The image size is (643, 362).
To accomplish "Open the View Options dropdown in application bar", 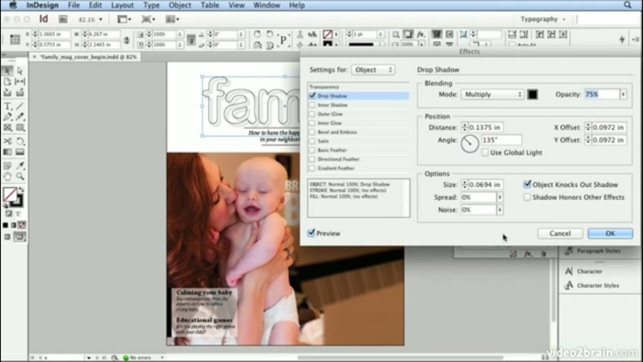I will pos(124,19).
